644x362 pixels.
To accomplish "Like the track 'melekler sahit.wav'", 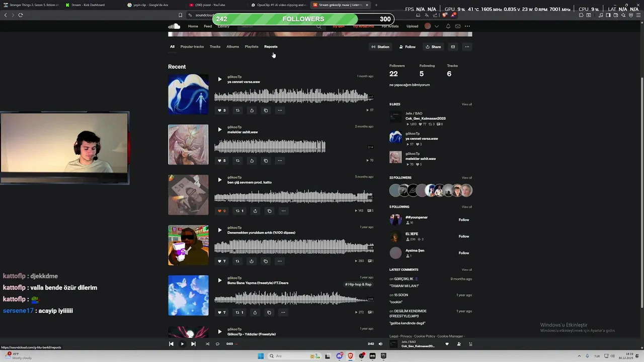I will coord(221,160).
